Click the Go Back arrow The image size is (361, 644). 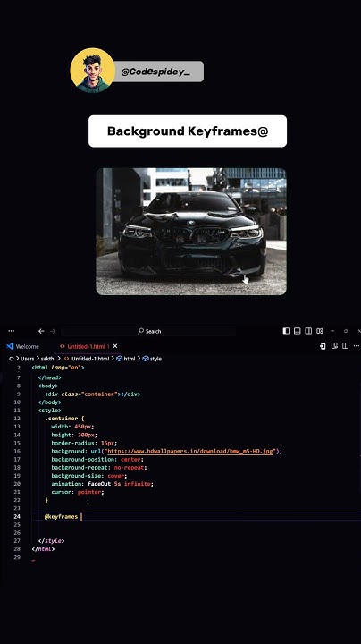[41, 331]
